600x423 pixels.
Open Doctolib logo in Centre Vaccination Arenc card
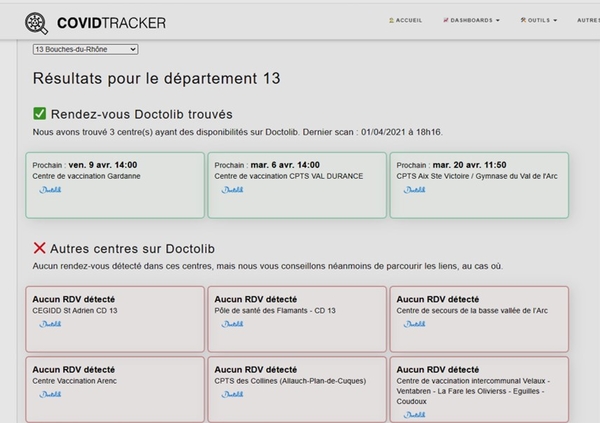(x=50, y=395)
